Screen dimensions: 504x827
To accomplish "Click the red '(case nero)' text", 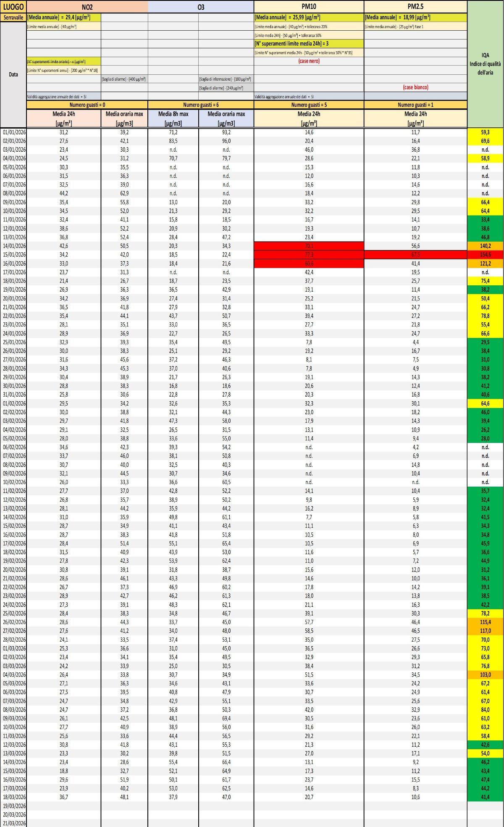I will click(x=309, y=61).
